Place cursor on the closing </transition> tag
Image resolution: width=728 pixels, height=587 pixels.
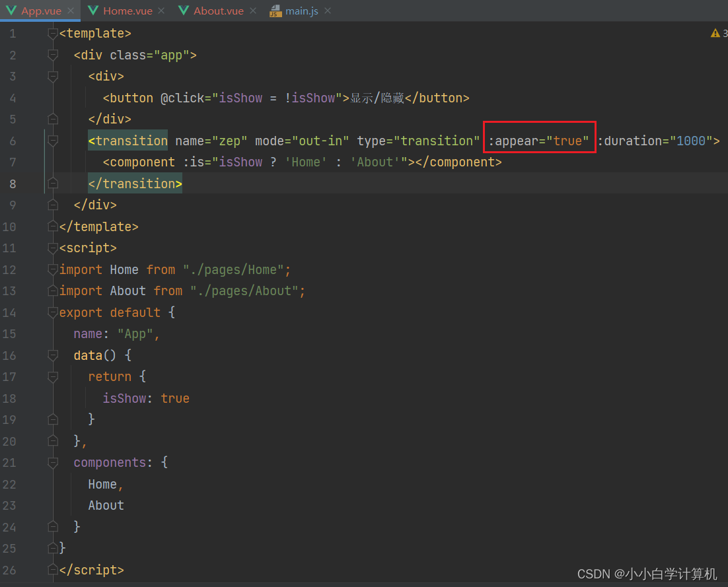[135, 184]
